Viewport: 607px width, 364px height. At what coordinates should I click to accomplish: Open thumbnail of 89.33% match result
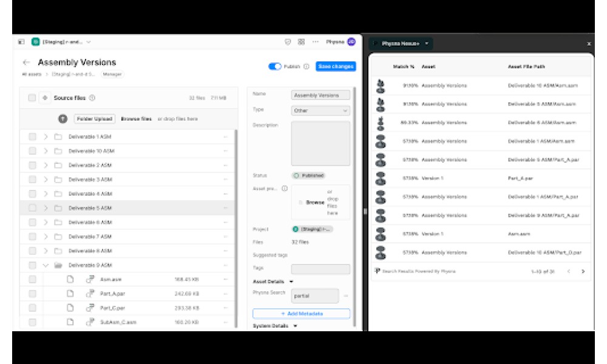tap(381, 123)
